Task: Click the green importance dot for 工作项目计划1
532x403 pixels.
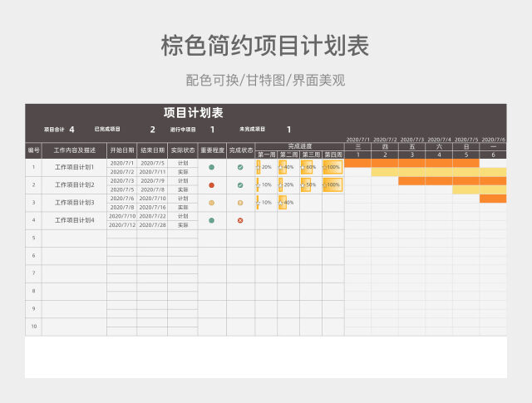Action: 211,167
